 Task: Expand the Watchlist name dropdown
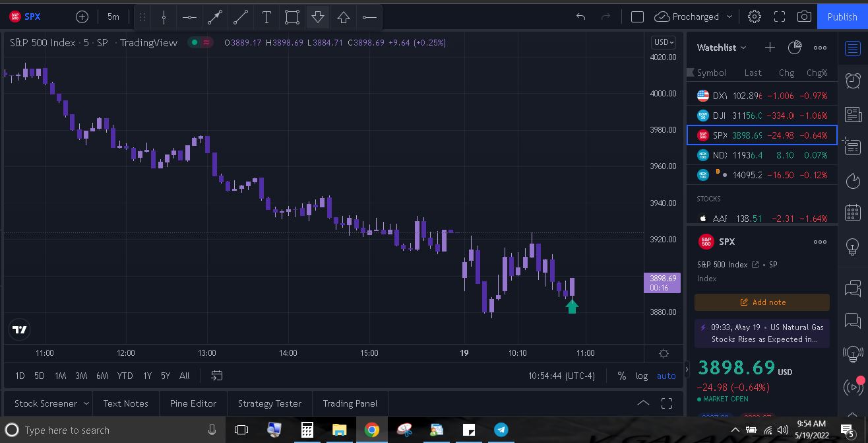(722, 48)
